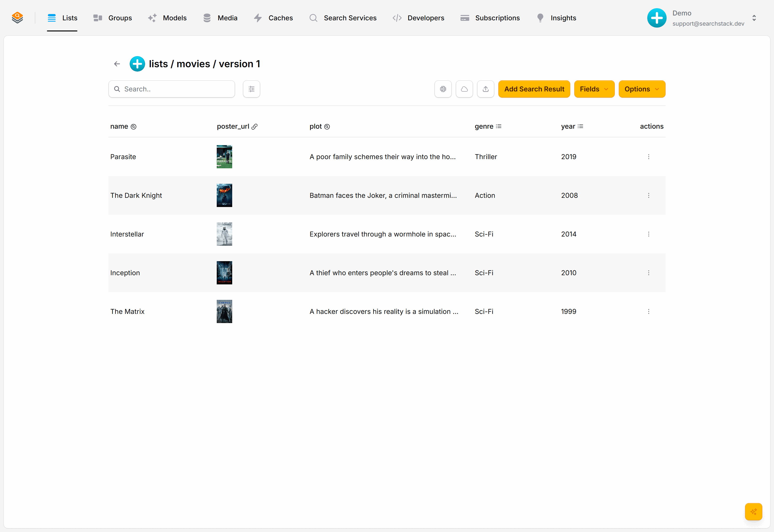Click the list icon beside year header

click(x=580, y=126)
